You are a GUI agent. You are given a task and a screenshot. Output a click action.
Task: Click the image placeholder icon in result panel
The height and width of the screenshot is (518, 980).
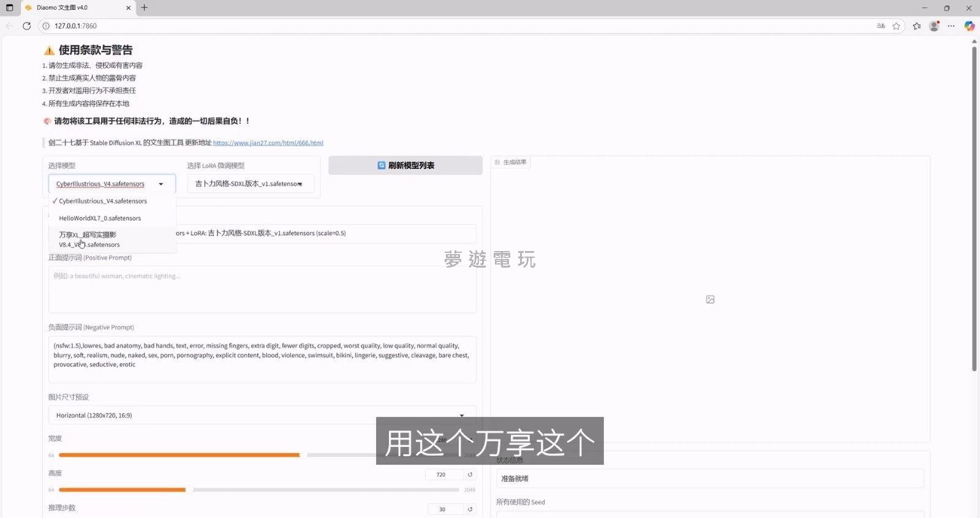tap(710, 299)
